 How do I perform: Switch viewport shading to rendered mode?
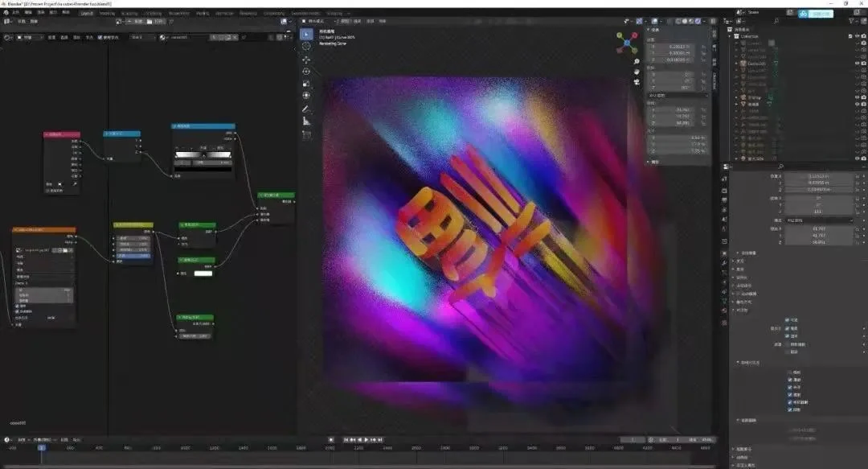click(x=698, y=21)
